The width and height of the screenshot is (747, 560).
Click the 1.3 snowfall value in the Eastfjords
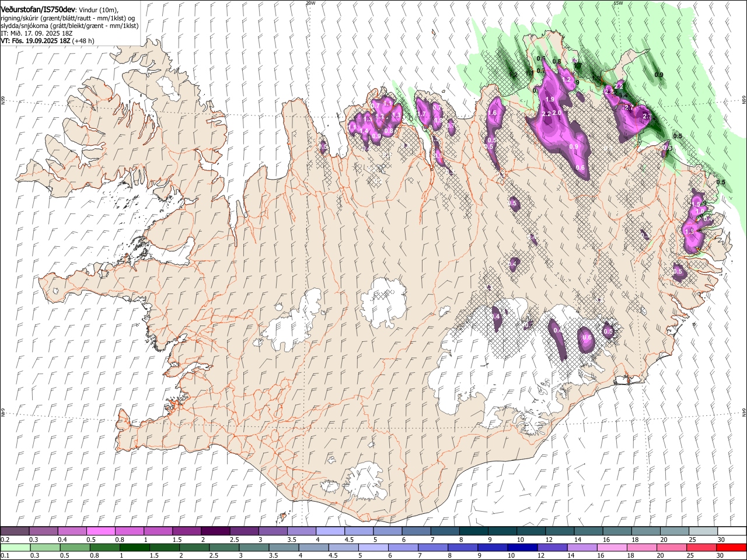pos(689,232)
